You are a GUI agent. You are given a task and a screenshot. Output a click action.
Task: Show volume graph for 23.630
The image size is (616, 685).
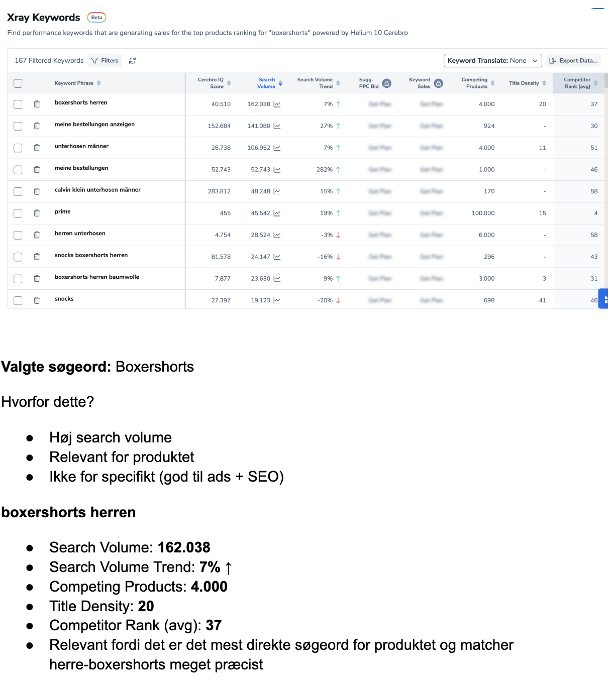coord(277,279)
